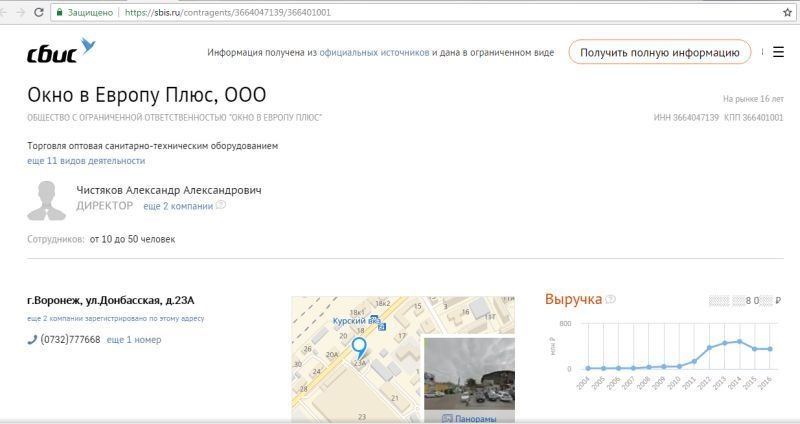The height and width of the screenshot is (424, 800).
Task: Go forward with the browser arrow
Action: pyautogui.click(x=21, y=12)
